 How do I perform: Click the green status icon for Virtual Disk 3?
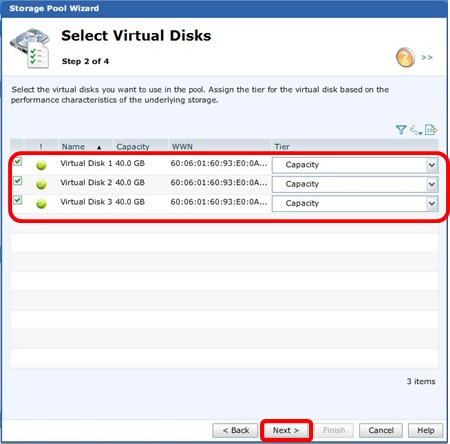pos(41,204)
